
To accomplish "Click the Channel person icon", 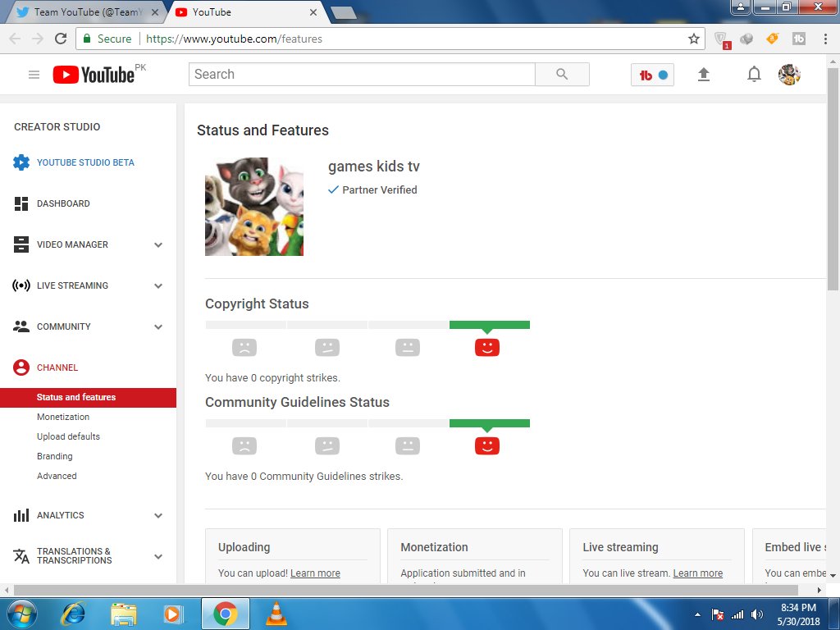I will (21, 367).
